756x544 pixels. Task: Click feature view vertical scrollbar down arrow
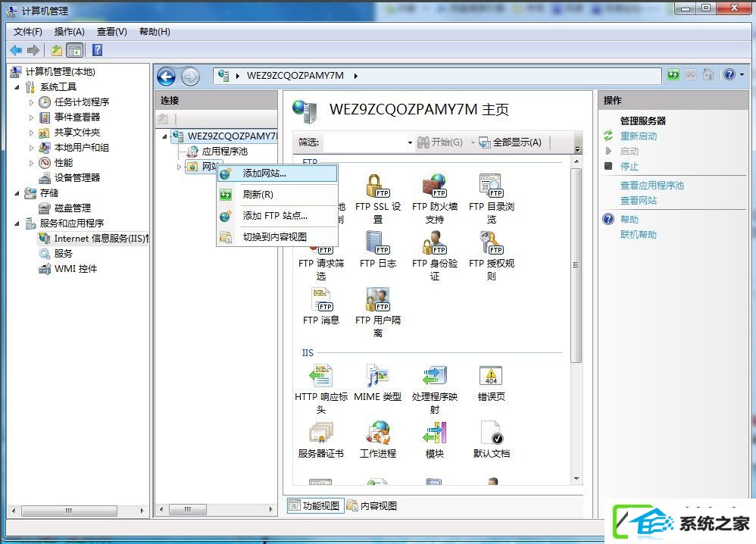click(576, 479)
